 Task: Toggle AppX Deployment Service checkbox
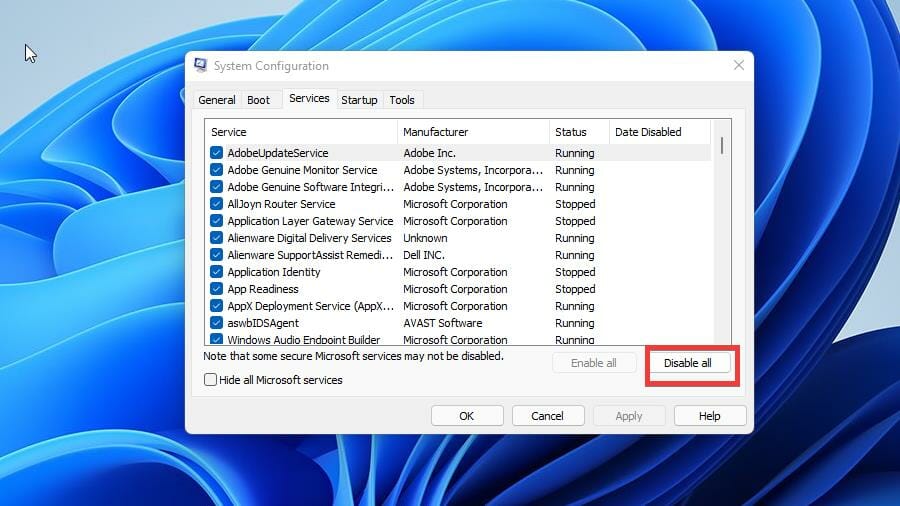pos(216,306)
